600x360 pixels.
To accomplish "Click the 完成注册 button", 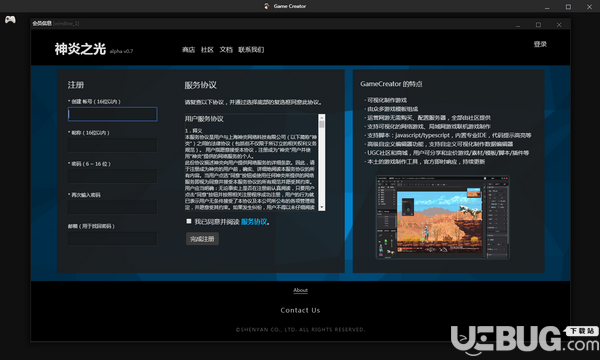I will point(202,239).
